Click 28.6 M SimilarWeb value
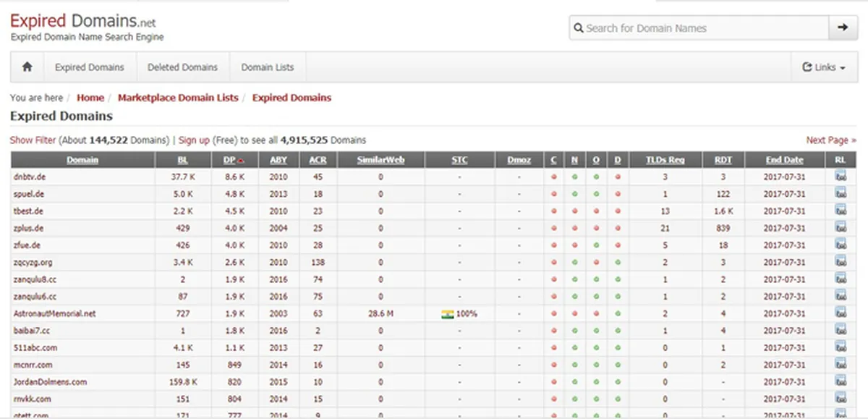The image size is (868, 419). [380, 314]
